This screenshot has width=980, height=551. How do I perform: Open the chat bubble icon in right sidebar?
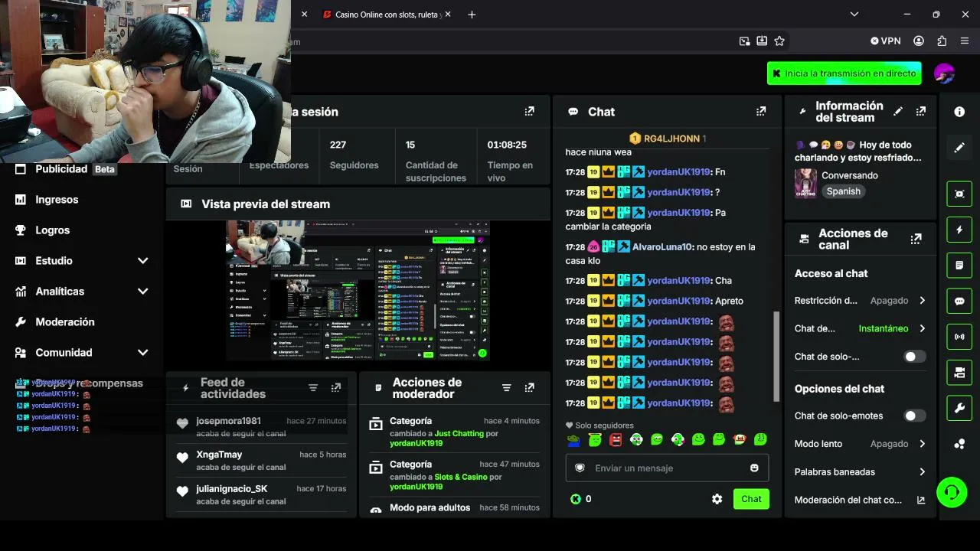coord(959,302)
